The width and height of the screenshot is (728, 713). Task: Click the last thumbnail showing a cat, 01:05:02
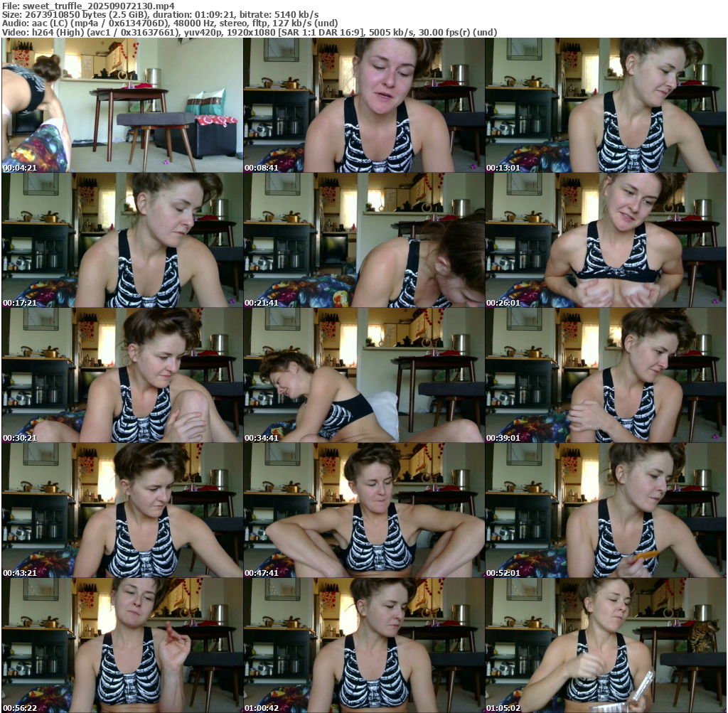pos(605,645)
